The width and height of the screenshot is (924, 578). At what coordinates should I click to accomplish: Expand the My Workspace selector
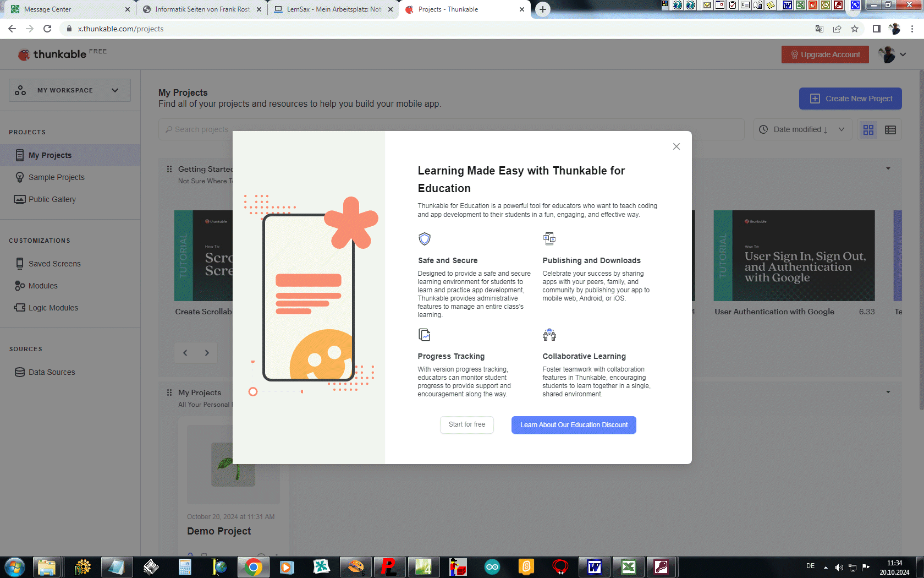(x=70, y=90)
